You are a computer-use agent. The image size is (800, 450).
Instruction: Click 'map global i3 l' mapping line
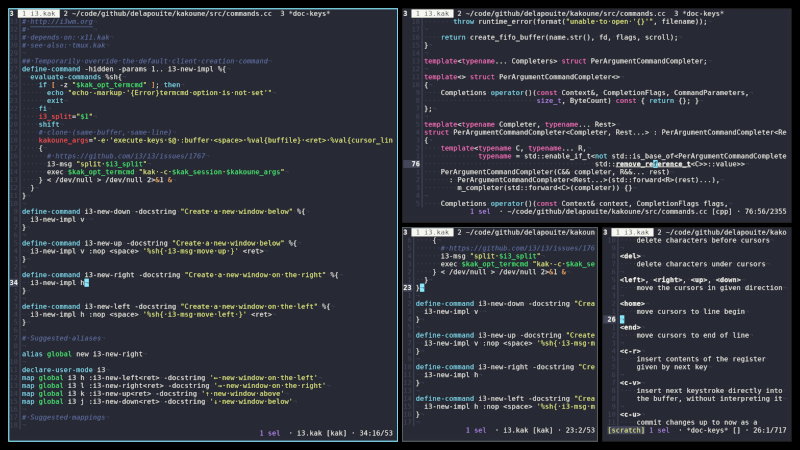pos(173,386)
